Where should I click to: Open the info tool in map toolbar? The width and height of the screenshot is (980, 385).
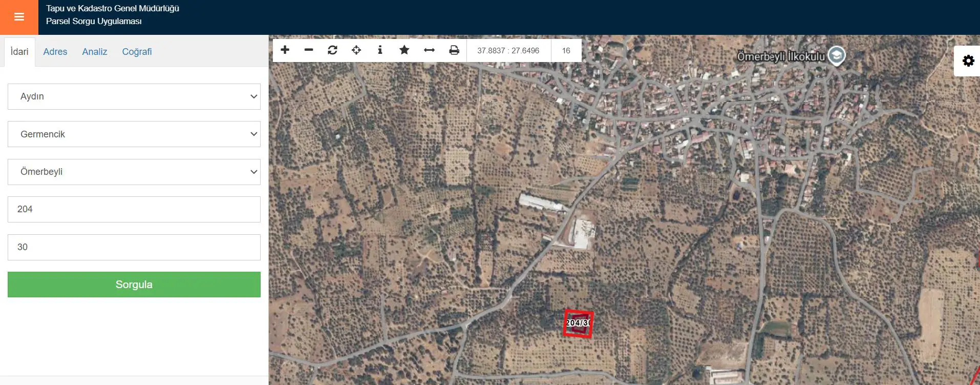click(380, 50)
